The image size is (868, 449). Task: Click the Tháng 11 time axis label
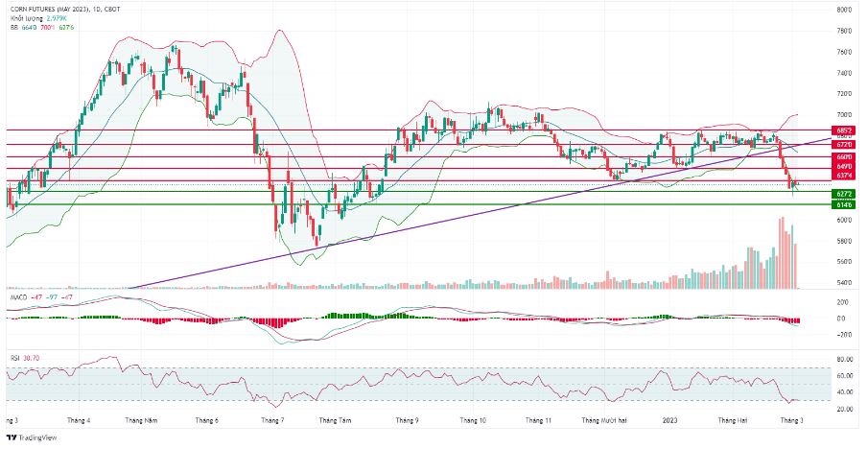pos(539,421)
